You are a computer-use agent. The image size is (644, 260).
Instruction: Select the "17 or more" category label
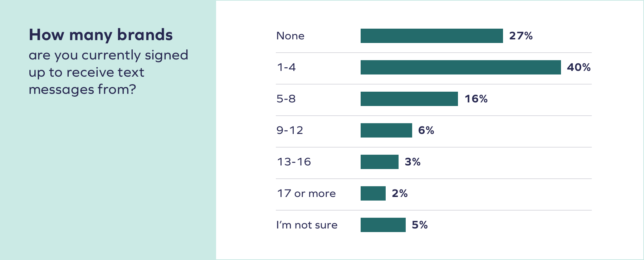[306, 193]
